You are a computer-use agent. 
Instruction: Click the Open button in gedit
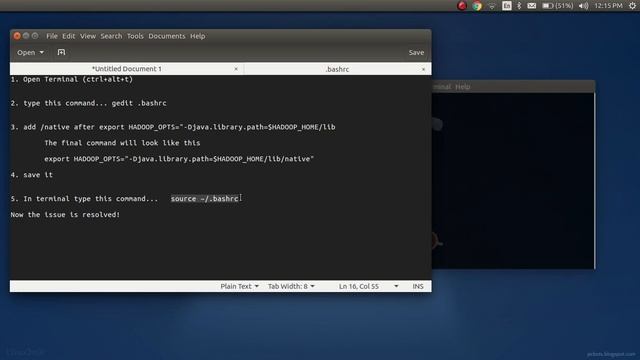click(x=26, y=52)
